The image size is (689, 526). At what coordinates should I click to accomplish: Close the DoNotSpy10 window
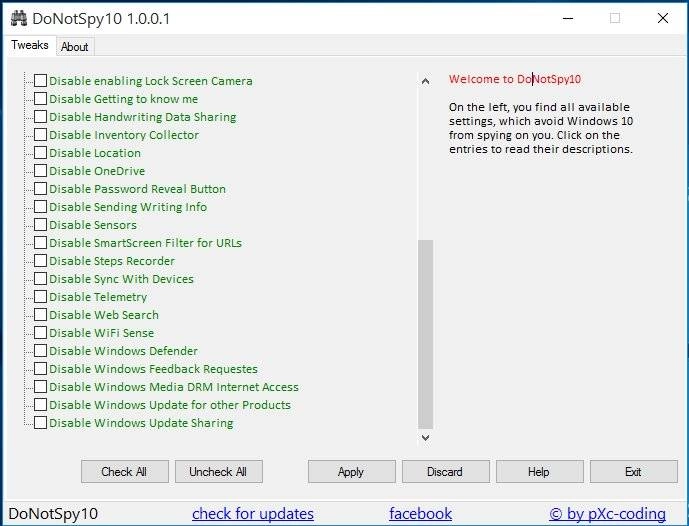(663, 18)
